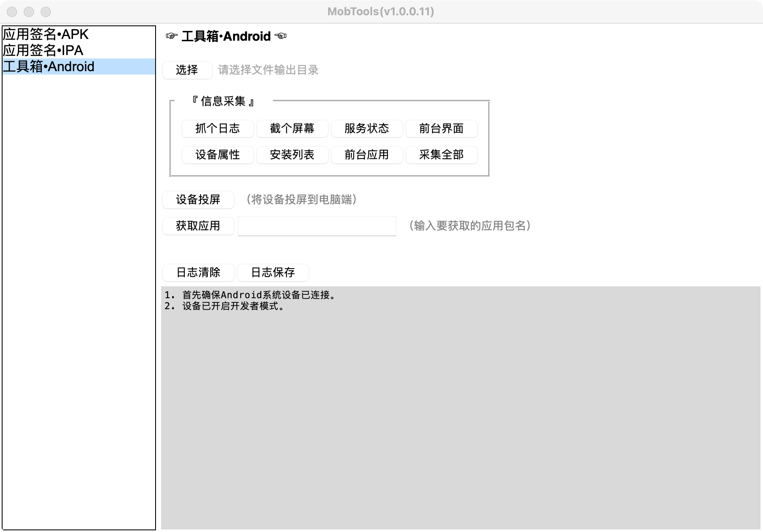Click the 截个屏幕 screenshot button
Screen dimensions: 763x532
pyautogui.click(x=292, y=128)
